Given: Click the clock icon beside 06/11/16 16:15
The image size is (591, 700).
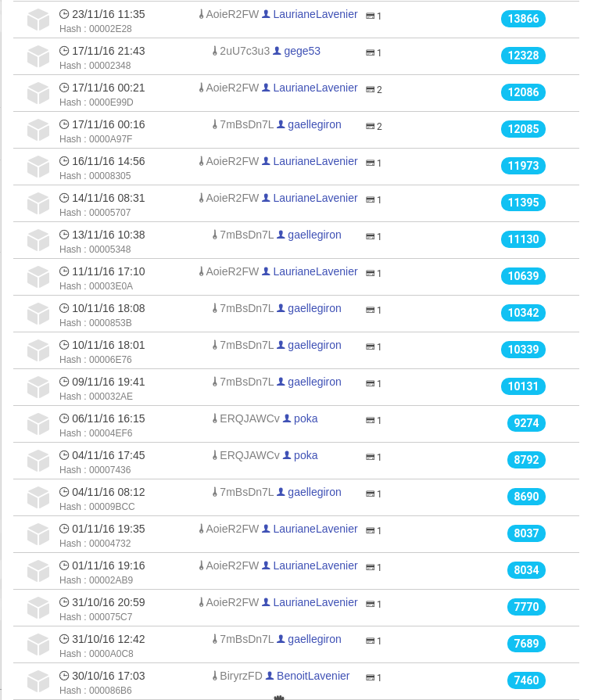Looking at the screenshot, I should 64,418.
